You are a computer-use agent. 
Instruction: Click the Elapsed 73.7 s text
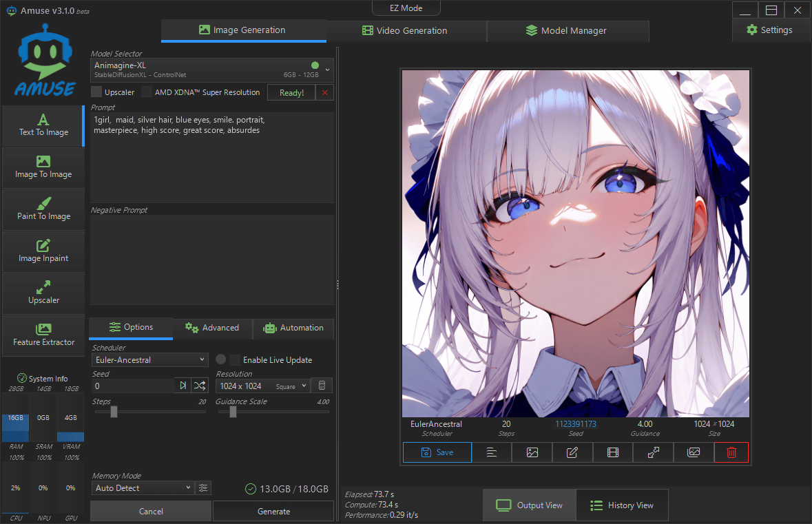tap(370, 494)
